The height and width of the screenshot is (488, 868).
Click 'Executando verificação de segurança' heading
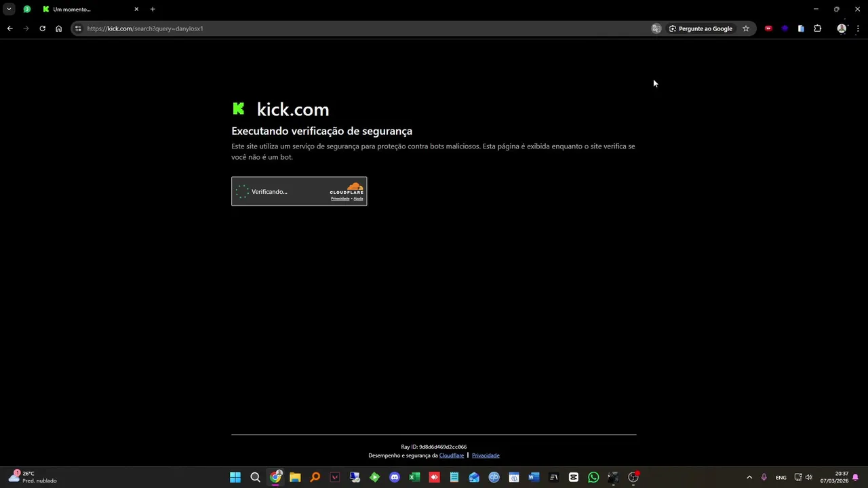pos(321,131)
